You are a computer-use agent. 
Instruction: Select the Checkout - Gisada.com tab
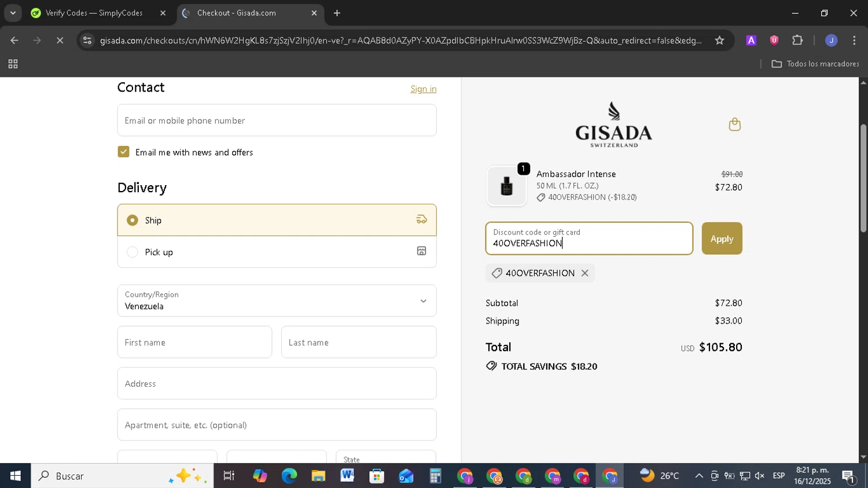tap(236, 13)
